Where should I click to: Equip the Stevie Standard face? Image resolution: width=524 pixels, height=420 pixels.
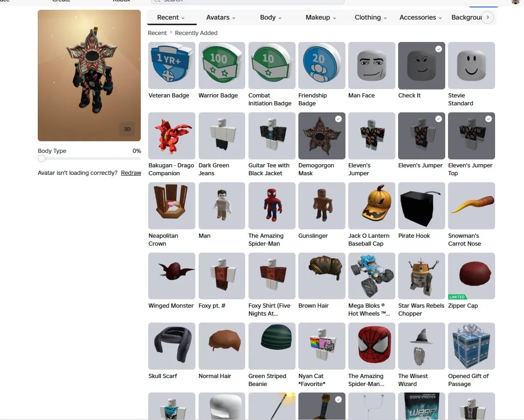[x=471, y=65]
